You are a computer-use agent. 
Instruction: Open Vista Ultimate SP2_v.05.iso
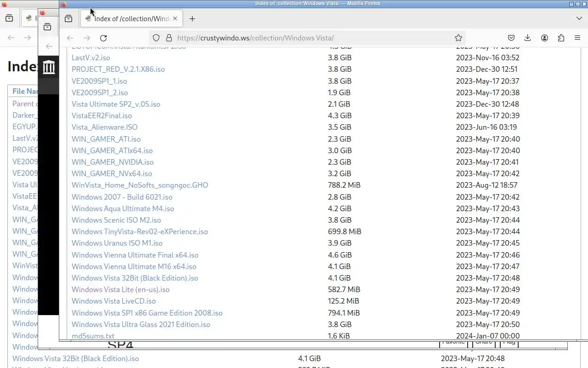(116, 104)
